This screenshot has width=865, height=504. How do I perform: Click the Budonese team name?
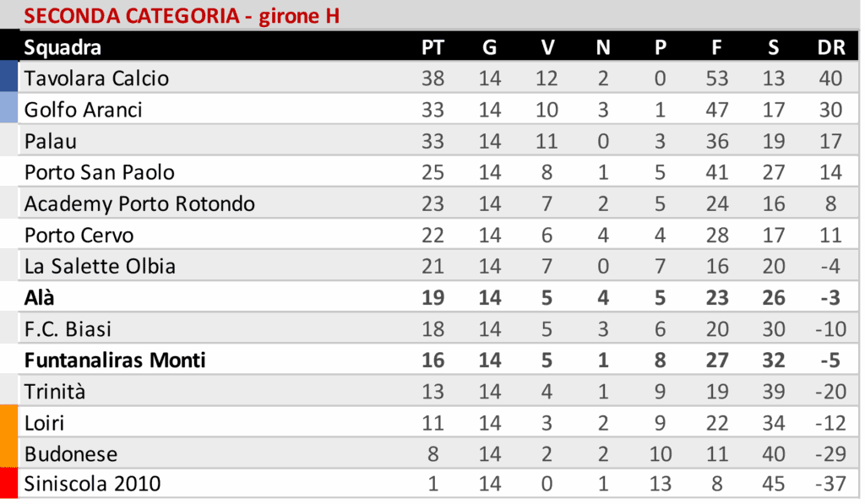pos(71,454)
